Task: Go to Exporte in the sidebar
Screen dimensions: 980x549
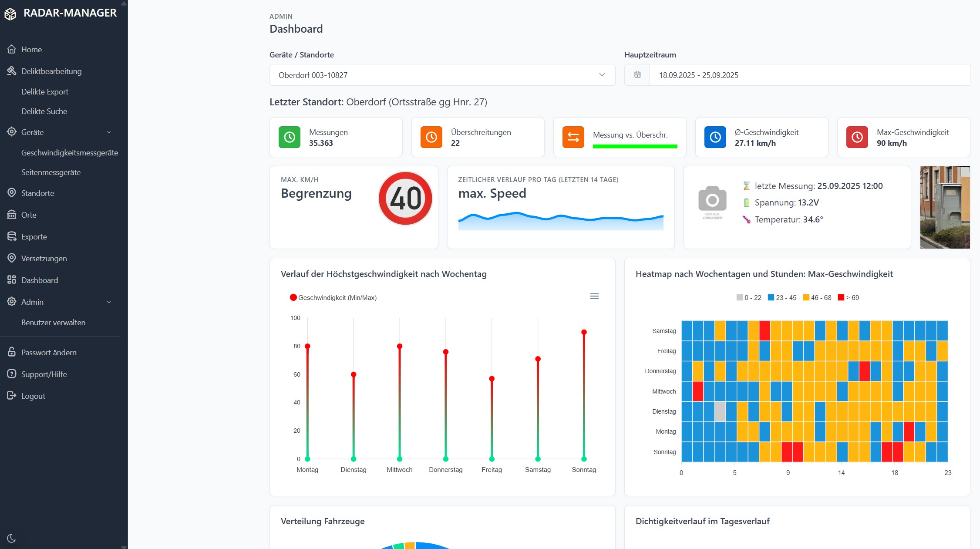Action: tap(34, 237)
